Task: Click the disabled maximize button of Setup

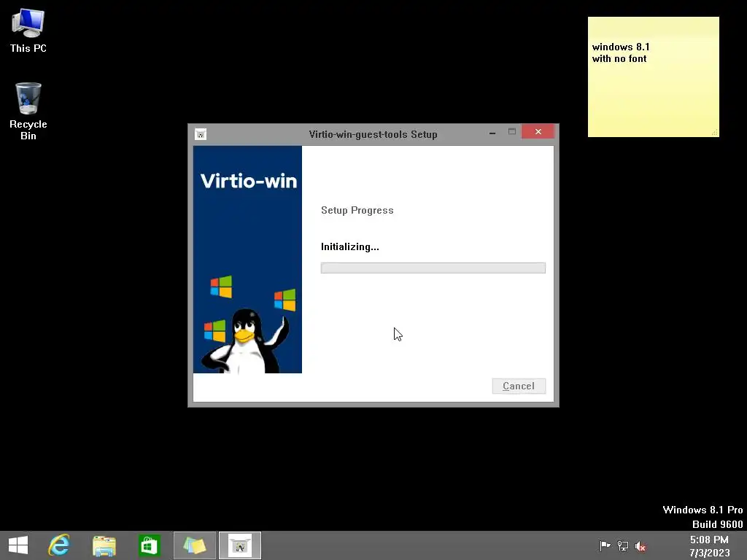Action: [511, 132]
